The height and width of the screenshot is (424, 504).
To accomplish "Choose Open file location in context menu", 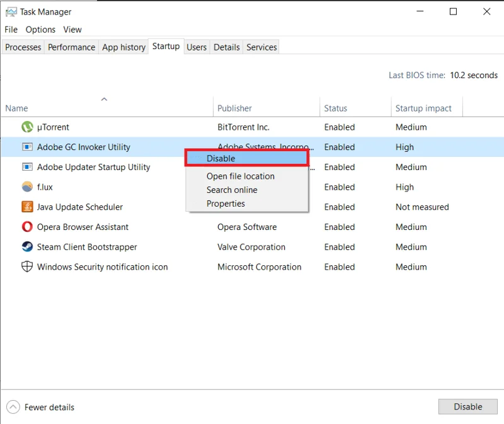I will click(241, 176).
